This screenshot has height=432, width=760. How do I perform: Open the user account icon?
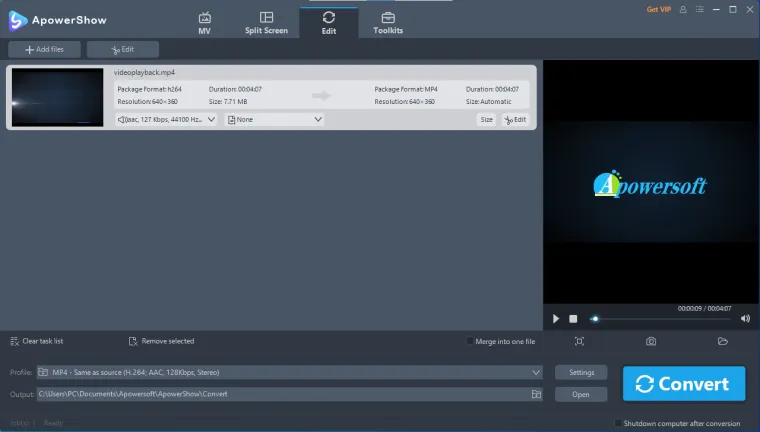pyautogui.click(x=683, y=9)
